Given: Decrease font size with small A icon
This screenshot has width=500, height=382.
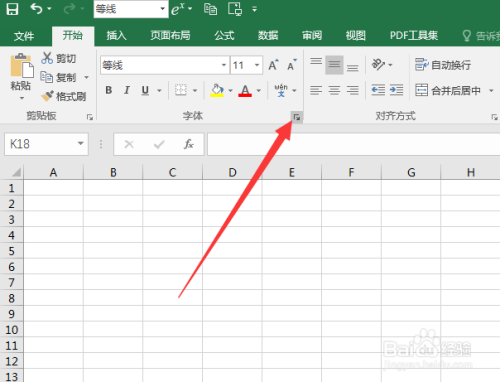Looking at the screenshot, I should point(292,65).
